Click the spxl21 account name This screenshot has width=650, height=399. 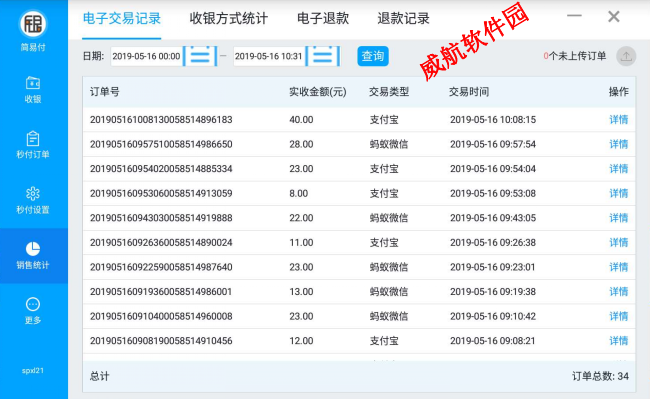(33, 370)
